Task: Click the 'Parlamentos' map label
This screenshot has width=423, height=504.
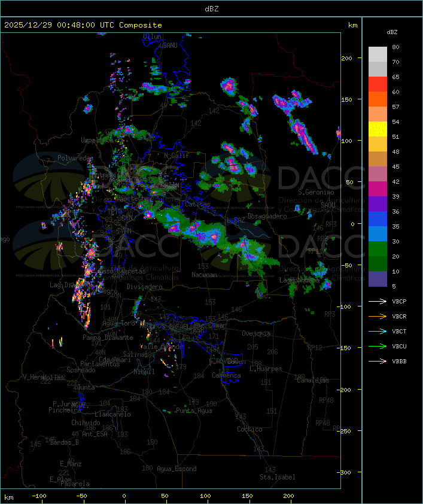Action: (100, 364)
